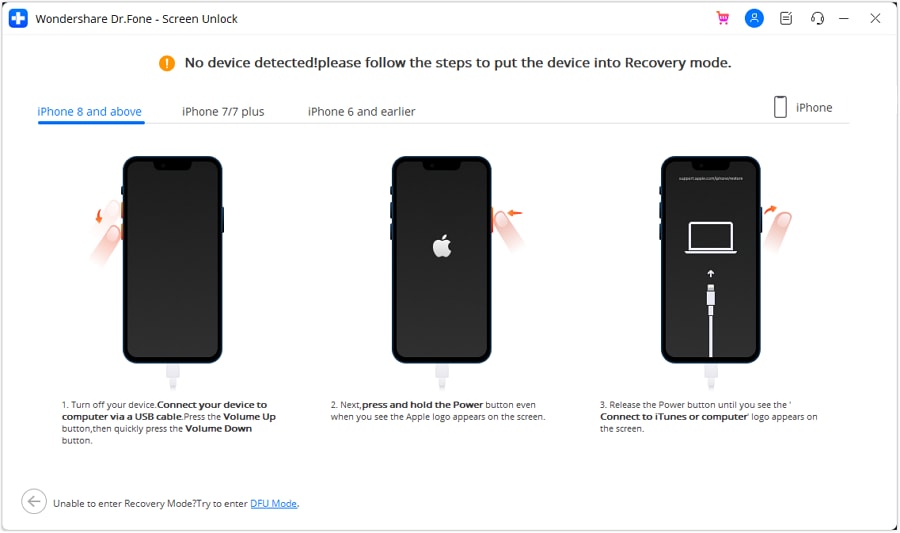Viewport: 900px width, 533px height.
Task: Close the Screen Unlock window
Action: pyautogui.click(x=875, y=18)
